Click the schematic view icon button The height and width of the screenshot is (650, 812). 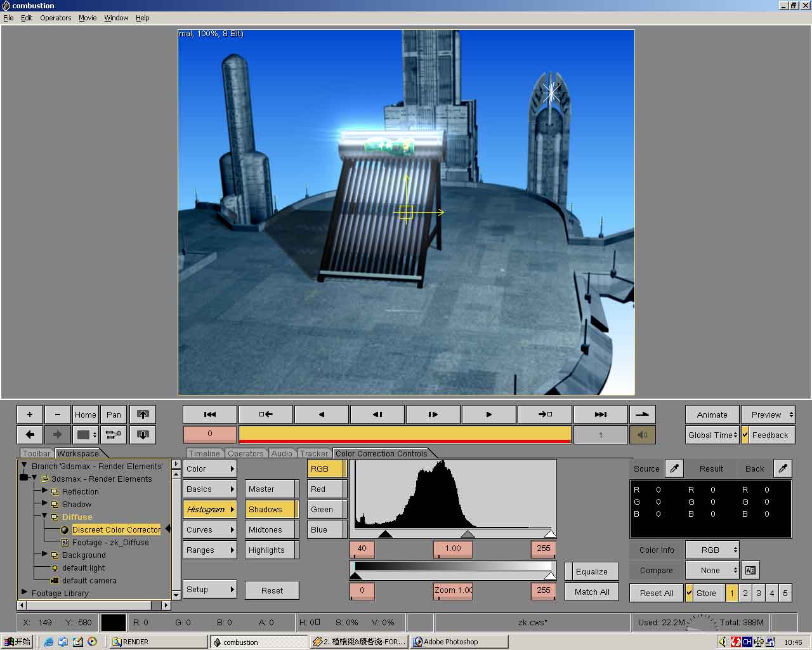pos(114,435)
